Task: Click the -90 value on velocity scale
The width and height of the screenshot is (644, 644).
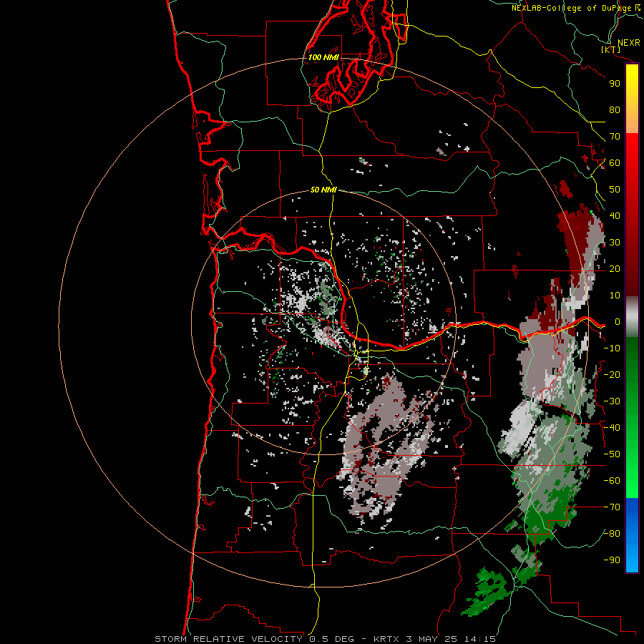Action: (x=612, y=560)
